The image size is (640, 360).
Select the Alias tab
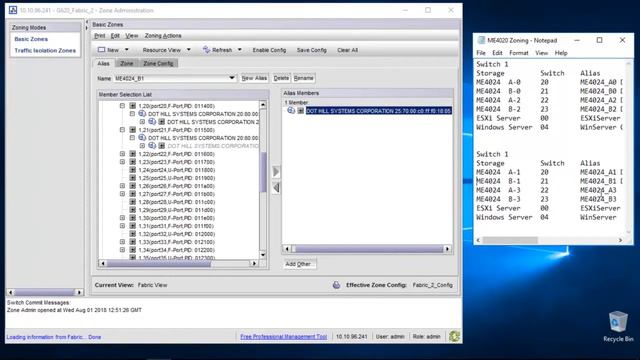(x=103, y=63)
